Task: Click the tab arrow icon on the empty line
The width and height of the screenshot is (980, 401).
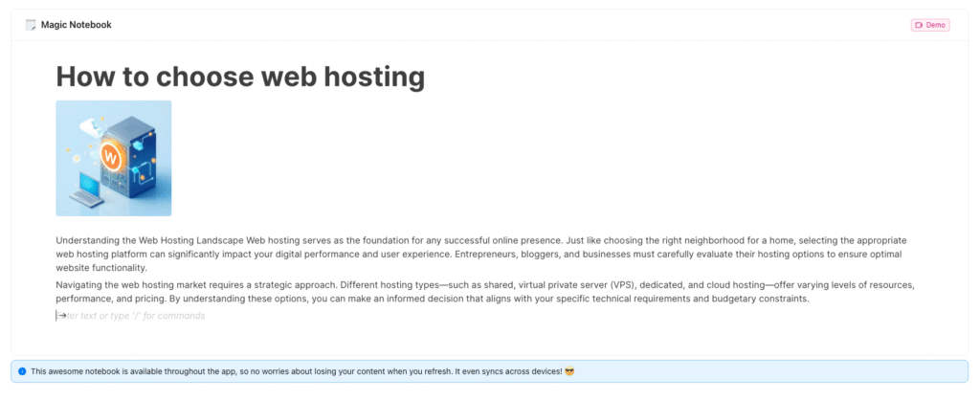Action: [60, 316]
